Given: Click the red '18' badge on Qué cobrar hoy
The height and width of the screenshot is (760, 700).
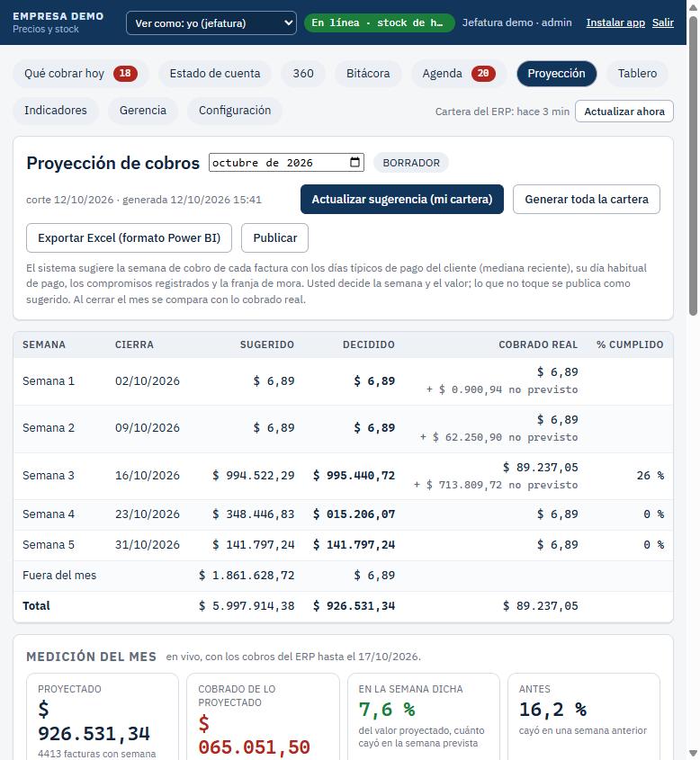Looking at the screenshot, I should (125, 74).
